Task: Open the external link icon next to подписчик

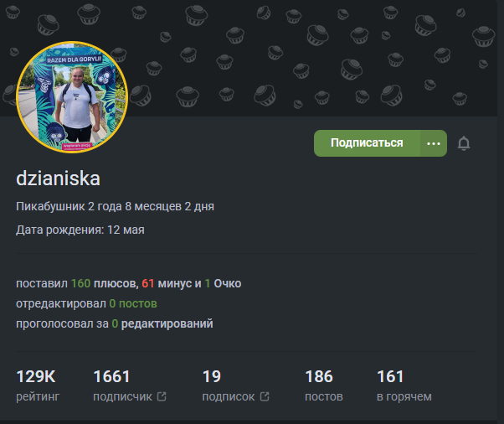Action: pyautogui.click(x=162, y=396)
